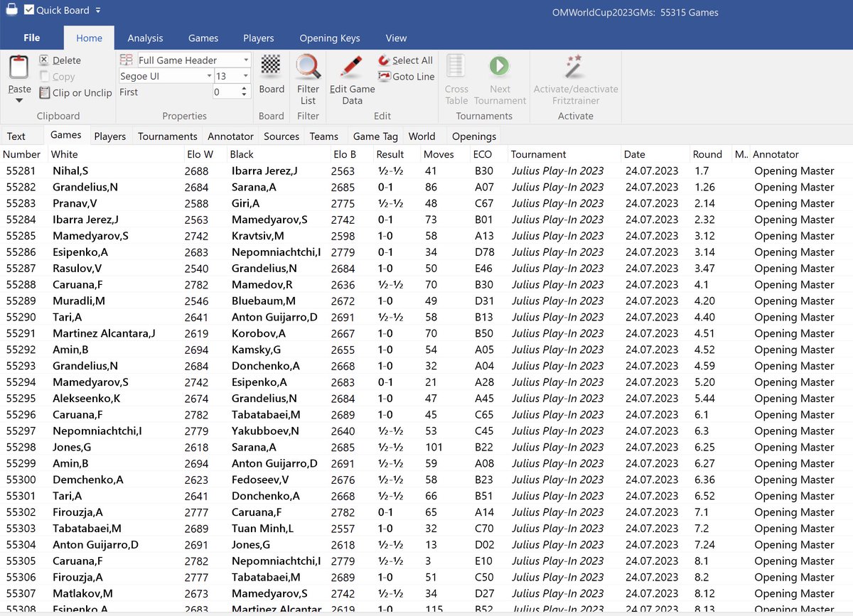Sort by the Black column header
Image resolution: width=853 pixels, height=616 pixels.
pyautogui.click(x=242, y=154)
